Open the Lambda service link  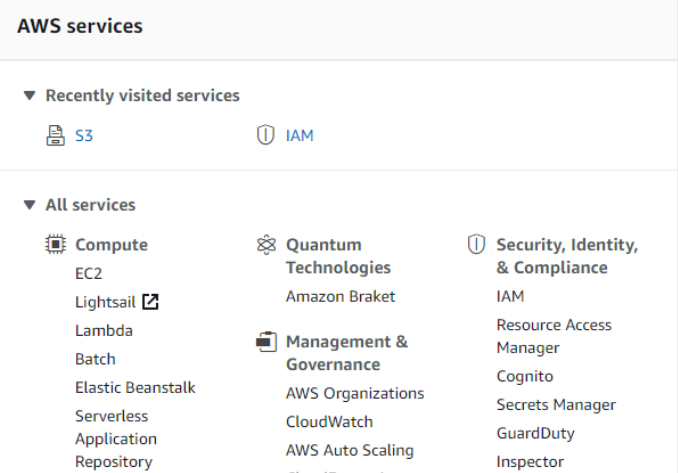pyautogui.click(x=103, y=330)
